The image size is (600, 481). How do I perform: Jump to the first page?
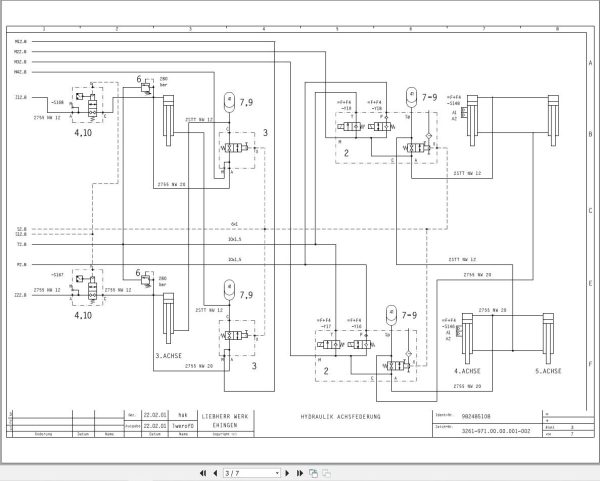[203, 473]
